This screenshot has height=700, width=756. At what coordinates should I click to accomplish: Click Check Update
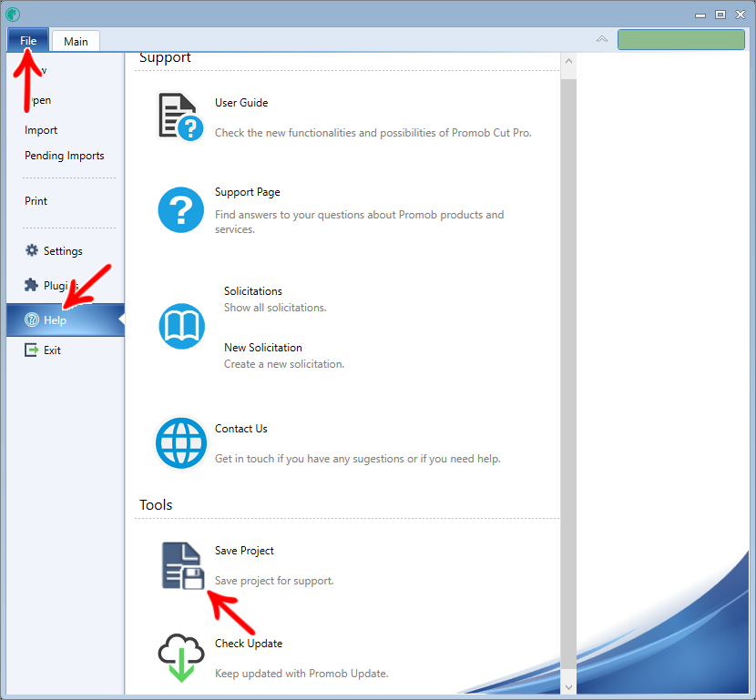[x=249, y=644]
